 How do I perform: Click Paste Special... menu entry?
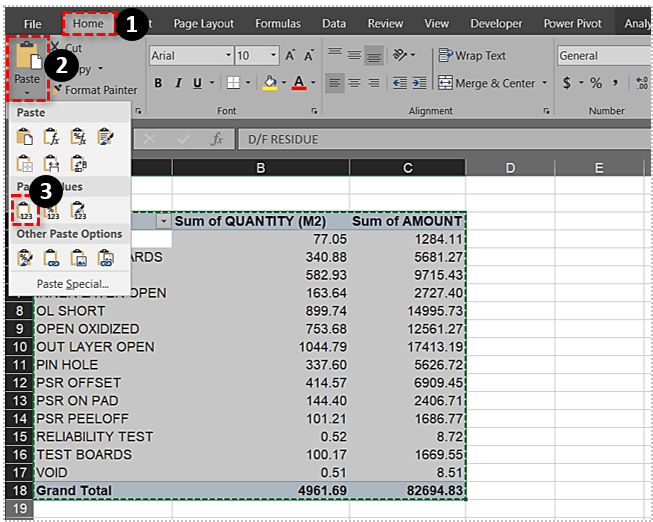73,284
